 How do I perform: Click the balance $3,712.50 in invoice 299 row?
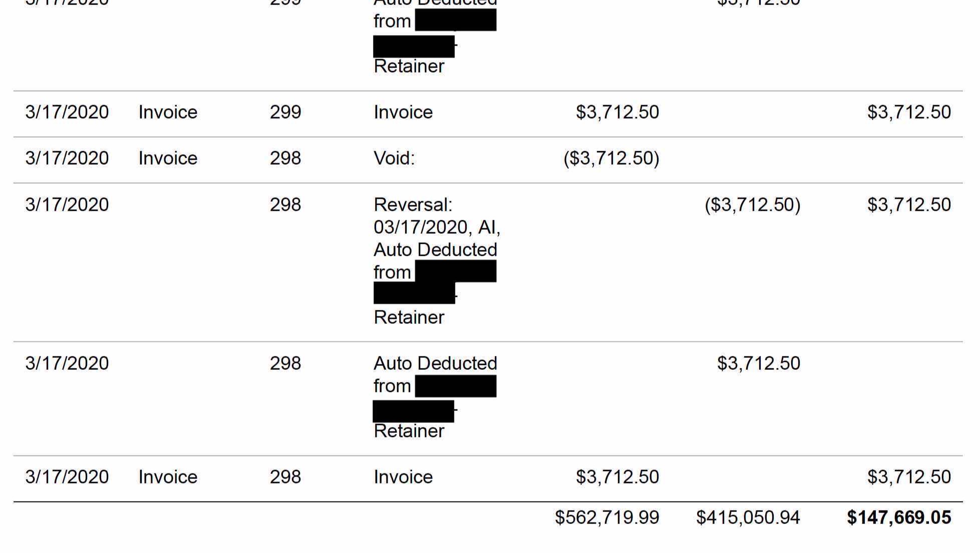click(x=909, y=112)
